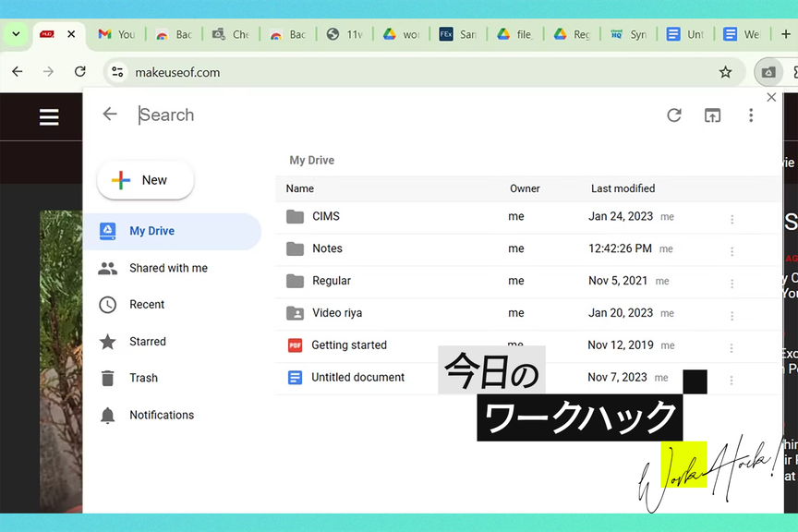Viewport: 798px width, 532px height.
Task: Go to Trash in sidebar
Action: point(143,378)
